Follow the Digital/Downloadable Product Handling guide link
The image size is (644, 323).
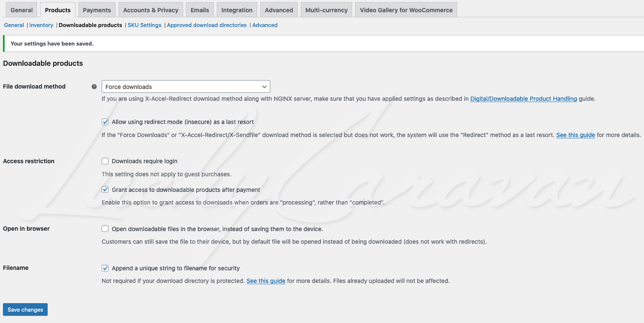(x=523, y=99)
